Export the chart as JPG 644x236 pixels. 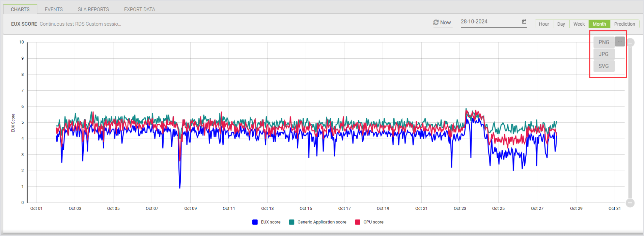coord(604,54)
